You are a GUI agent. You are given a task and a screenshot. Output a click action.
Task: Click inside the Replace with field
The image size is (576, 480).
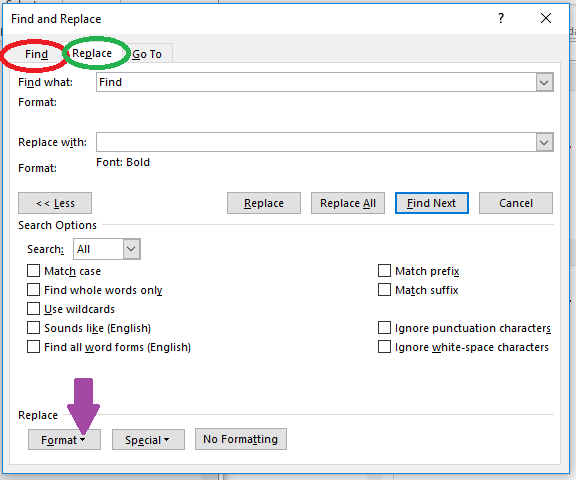coord(316,142)
